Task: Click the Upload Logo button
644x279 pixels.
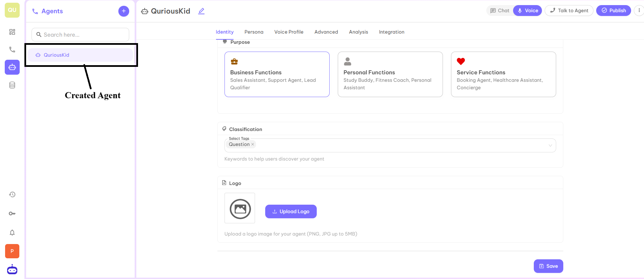Action: coord(291,211)
